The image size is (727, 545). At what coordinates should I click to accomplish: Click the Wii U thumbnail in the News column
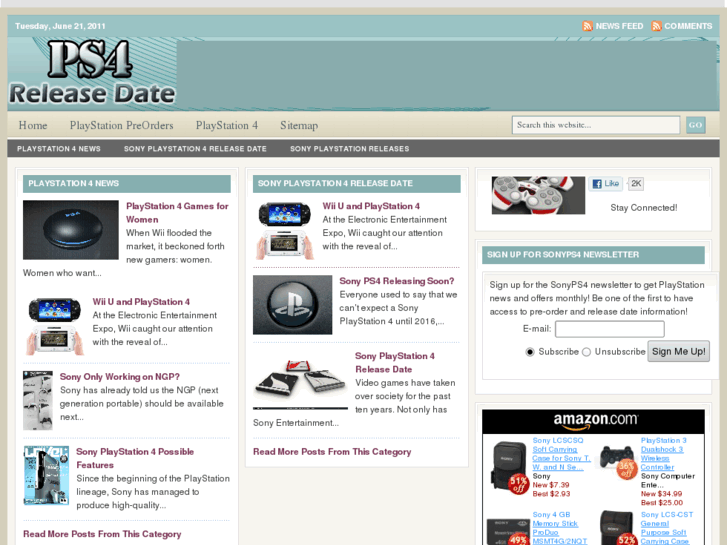pos(54,326)
